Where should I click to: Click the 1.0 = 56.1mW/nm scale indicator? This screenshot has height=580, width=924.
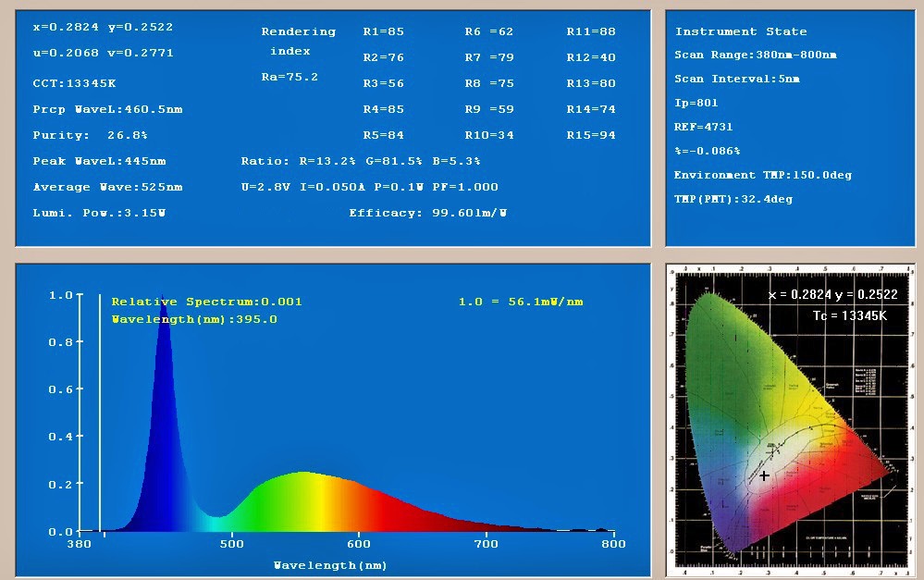click(519, 301)
